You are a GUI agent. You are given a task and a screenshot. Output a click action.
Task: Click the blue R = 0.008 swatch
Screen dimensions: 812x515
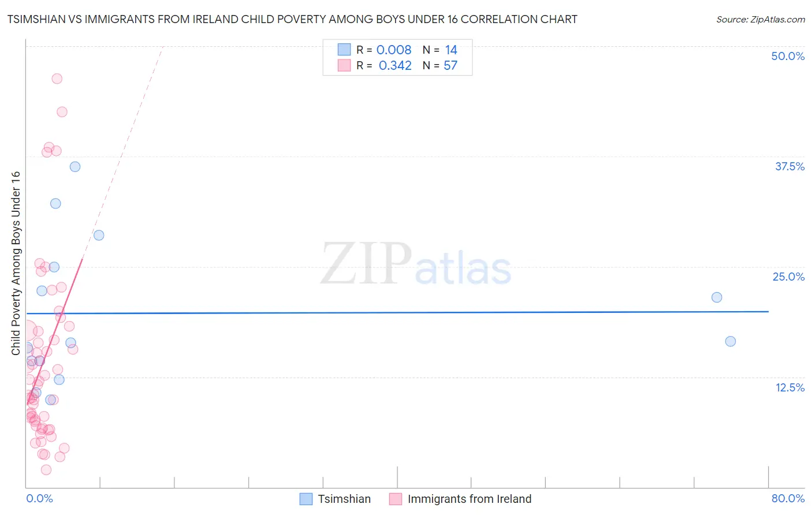[344, 50]
